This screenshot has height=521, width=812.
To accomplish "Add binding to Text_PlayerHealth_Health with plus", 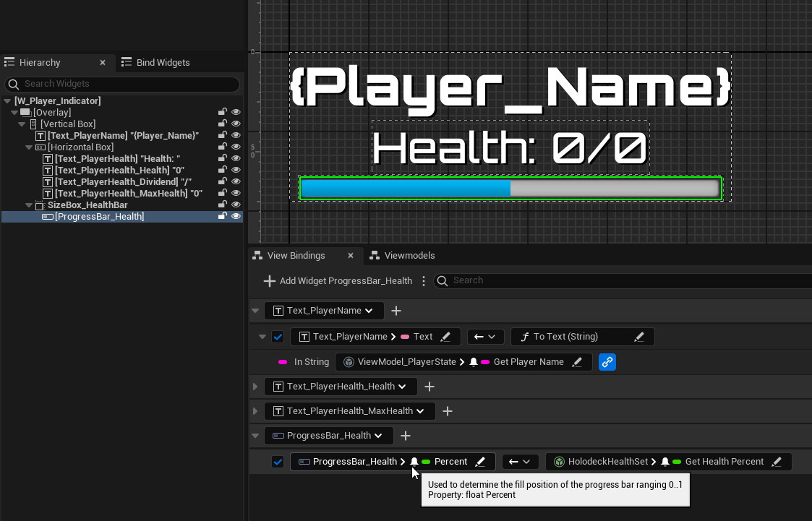I will click(x=429, y=387).
